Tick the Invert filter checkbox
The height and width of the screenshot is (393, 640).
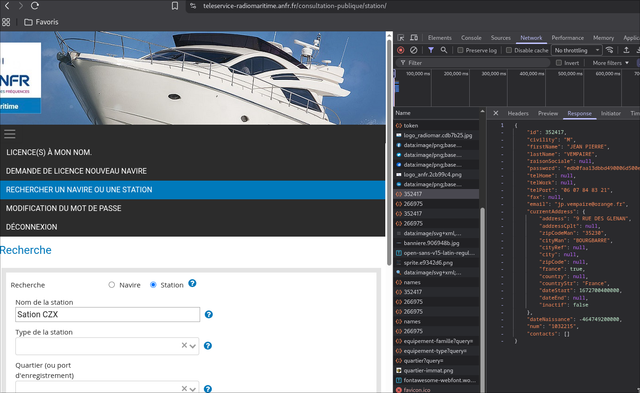click(559, 63)
